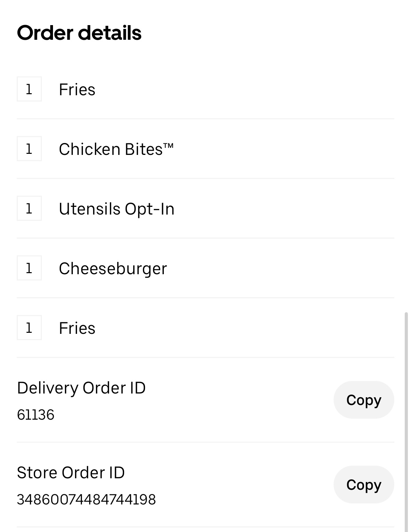The width and height of the screenshot is (411, 532).
Task: Copy the Store Order ID
Action: pyautogui.click(x=364, y=485)
